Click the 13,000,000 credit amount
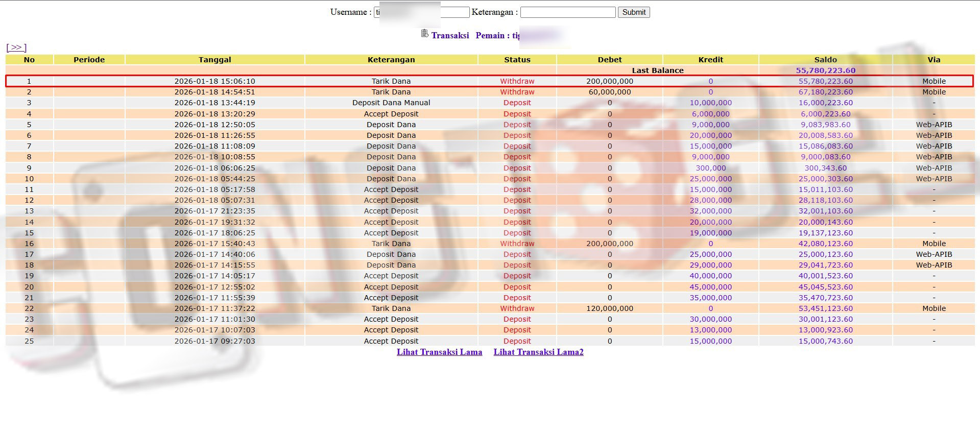980x434 pixels. click(x=711, y=330)
